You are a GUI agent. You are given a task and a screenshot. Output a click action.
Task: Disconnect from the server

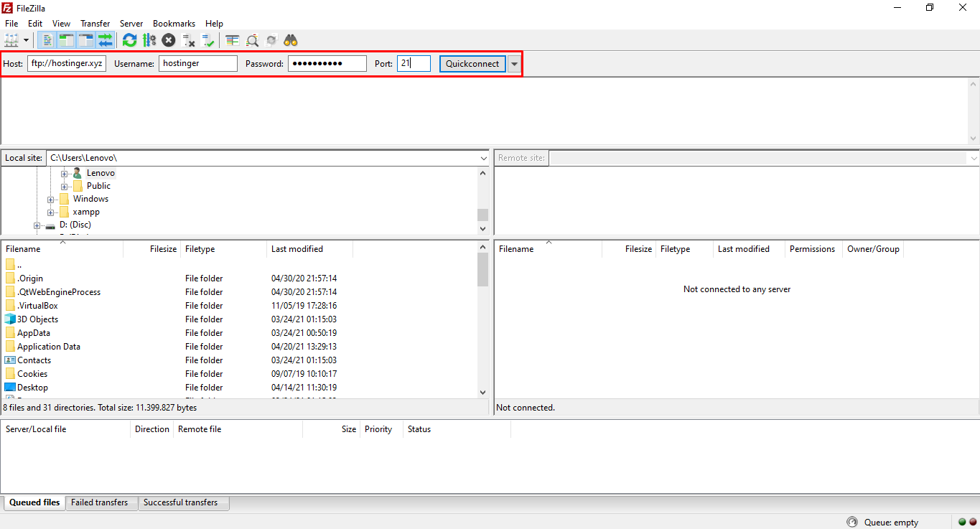[x=189, y=39]
